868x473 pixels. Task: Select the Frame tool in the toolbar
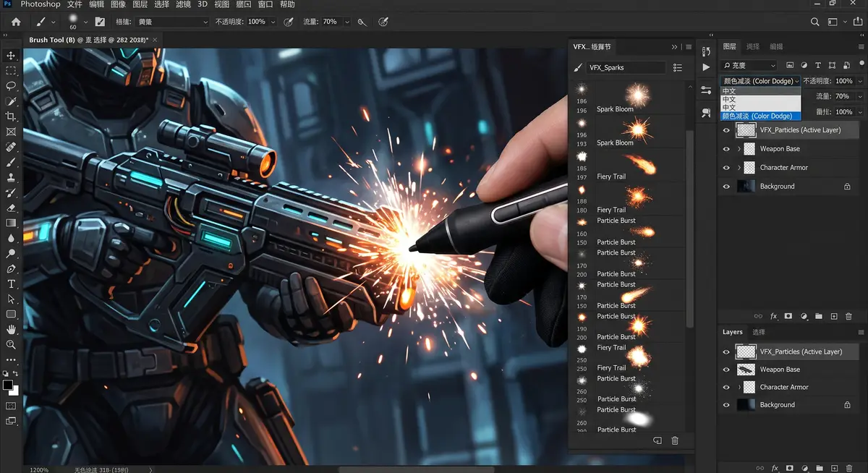click(11, 132)
